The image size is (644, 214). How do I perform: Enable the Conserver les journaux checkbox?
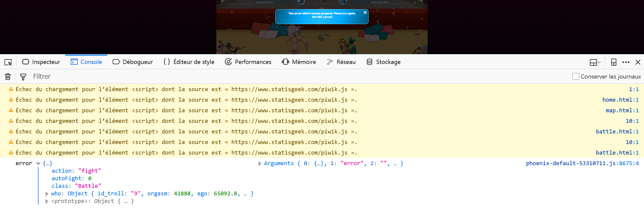pyautogui.click(x=576, y=76)
